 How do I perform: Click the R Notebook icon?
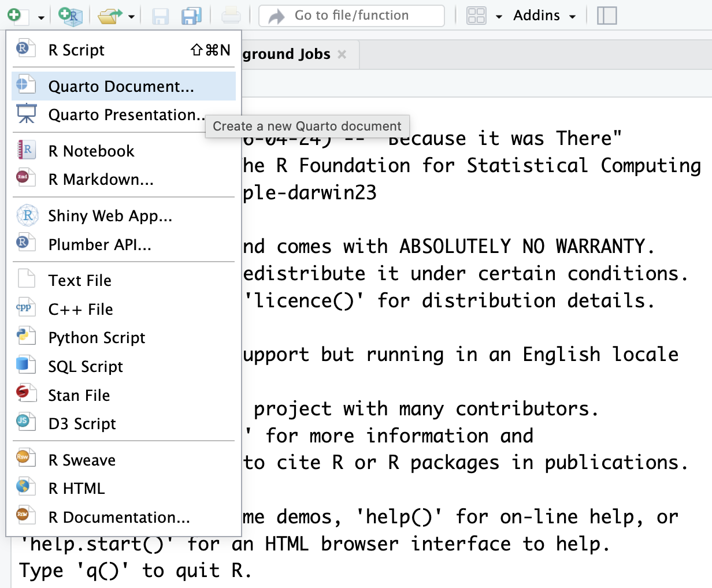(26, 150)
